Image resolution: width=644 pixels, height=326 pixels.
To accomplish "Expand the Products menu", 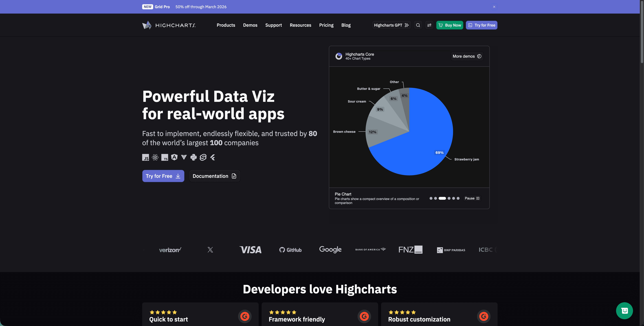I will tap(226, 25).
